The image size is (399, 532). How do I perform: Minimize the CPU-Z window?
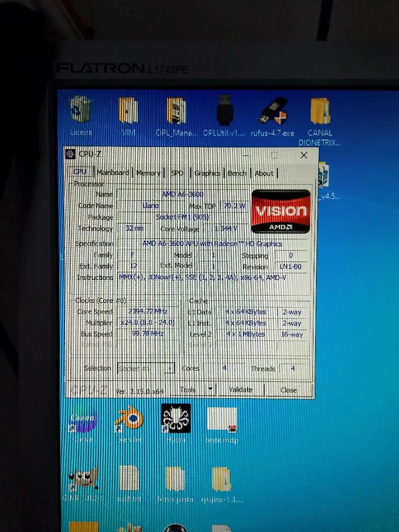click(246, 155)
